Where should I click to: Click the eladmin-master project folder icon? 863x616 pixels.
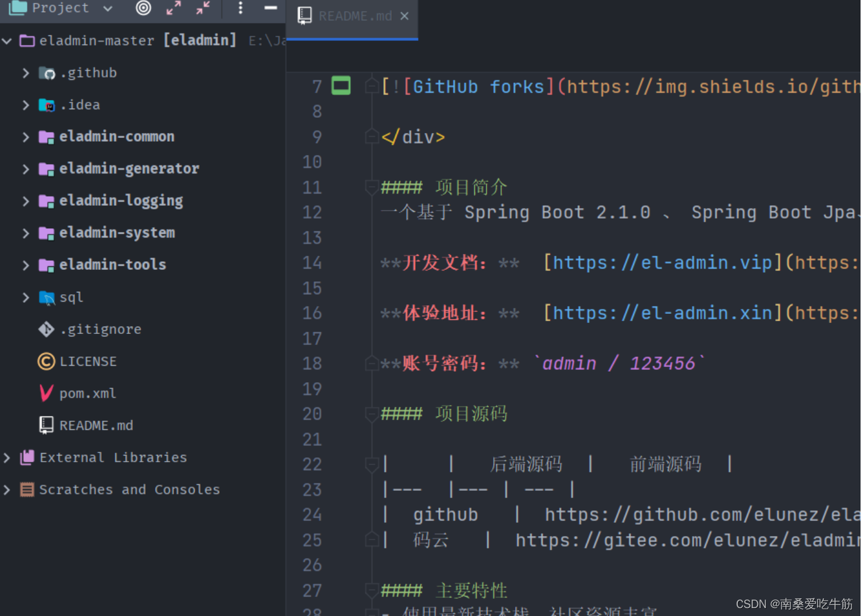tap(27, 41)
